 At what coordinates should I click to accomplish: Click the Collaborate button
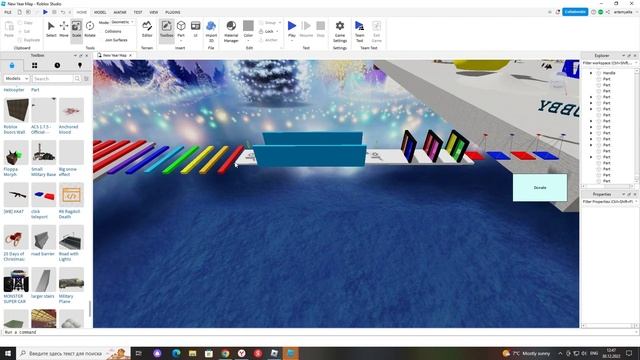pyautogui.click(x=575, y=12)
